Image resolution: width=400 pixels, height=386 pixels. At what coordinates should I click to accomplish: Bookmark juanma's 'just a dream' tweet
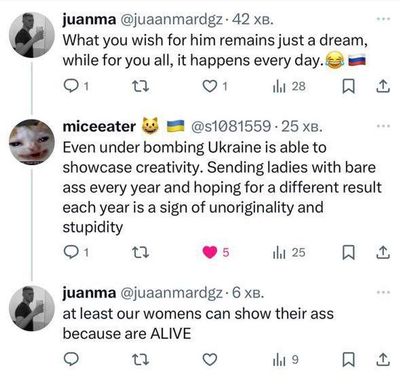(349, 87)
